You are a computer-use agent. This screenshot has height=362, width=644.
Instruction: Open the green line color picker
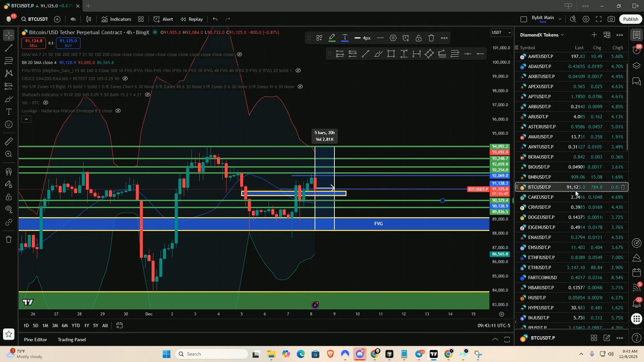coord(332,38)
